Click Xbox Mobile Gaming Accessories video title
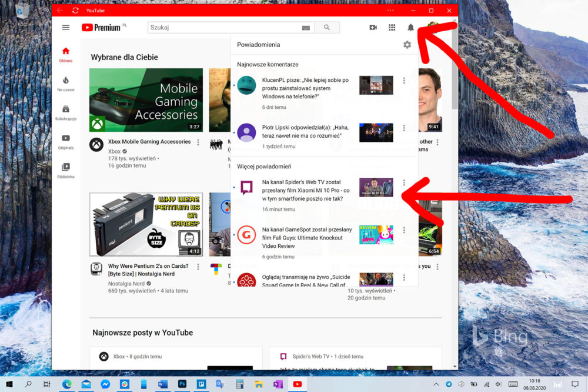The width and height of the screenshot is (588, 392). coord(149,141)
